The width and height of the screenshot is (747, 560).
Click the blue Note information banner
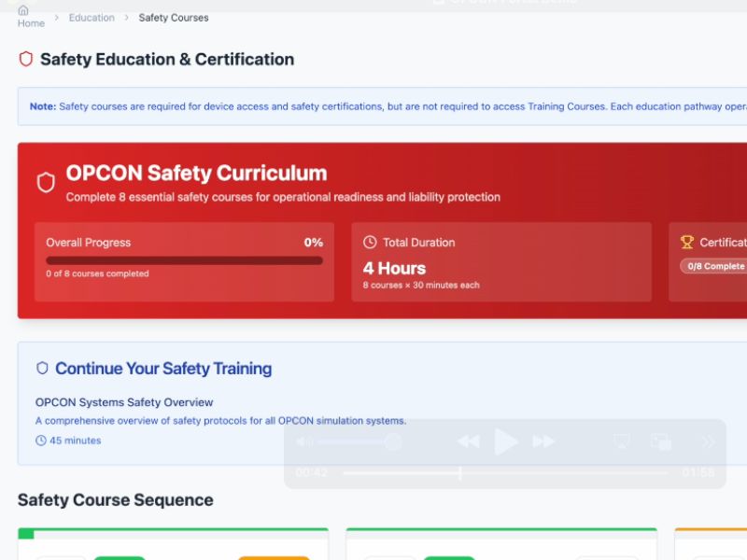[382, 106]
